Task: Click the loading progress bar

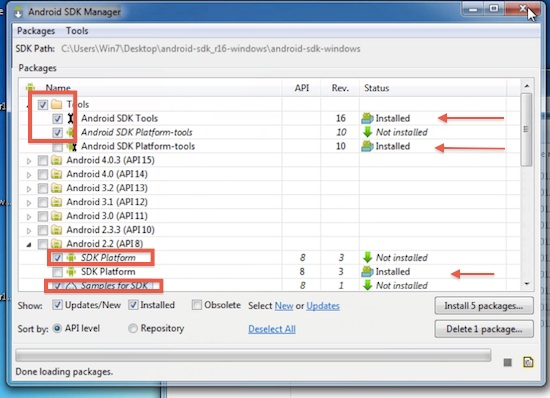Action: point(253,355)
